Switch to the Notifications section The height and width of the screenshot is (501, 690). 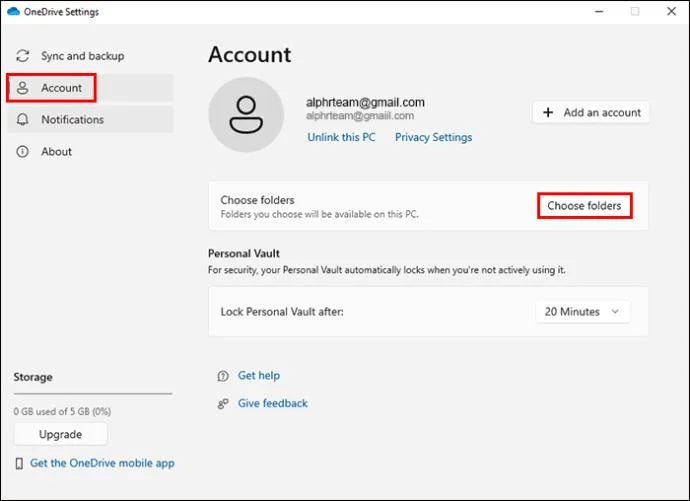pyautogui.click(x=90, y=119)
